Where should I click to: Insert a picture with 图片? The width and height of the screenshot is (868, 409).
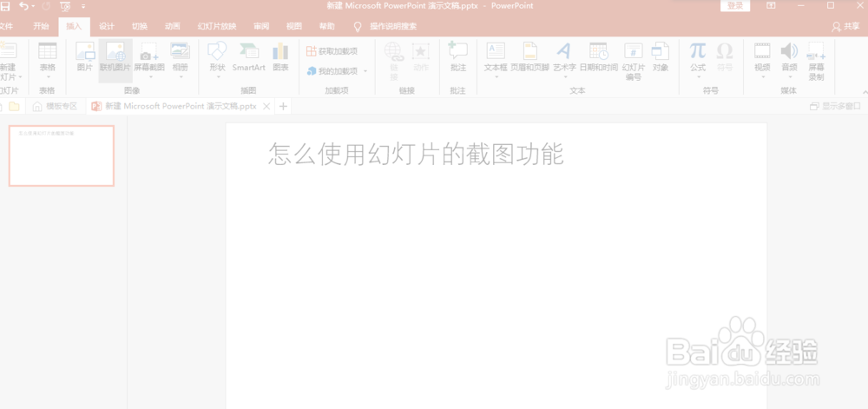85,57
